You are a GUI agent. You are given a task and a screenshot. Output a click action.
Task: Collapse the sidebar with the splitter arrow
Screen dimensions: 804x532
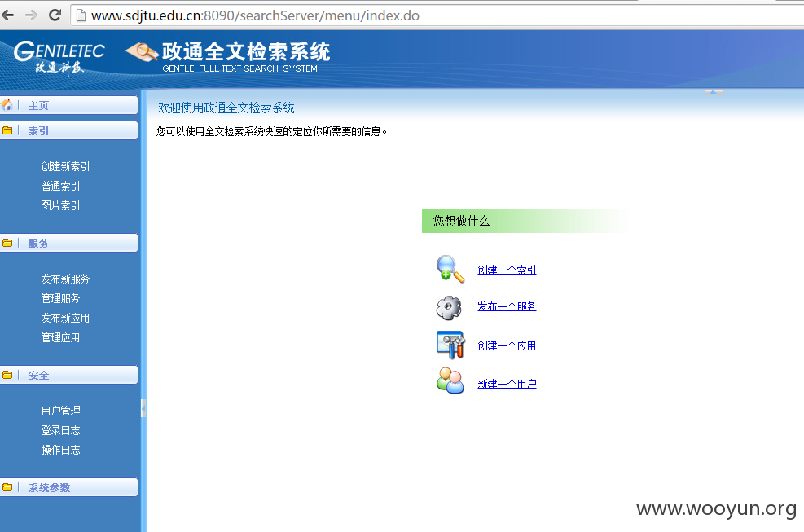click(x=143, y=408)
